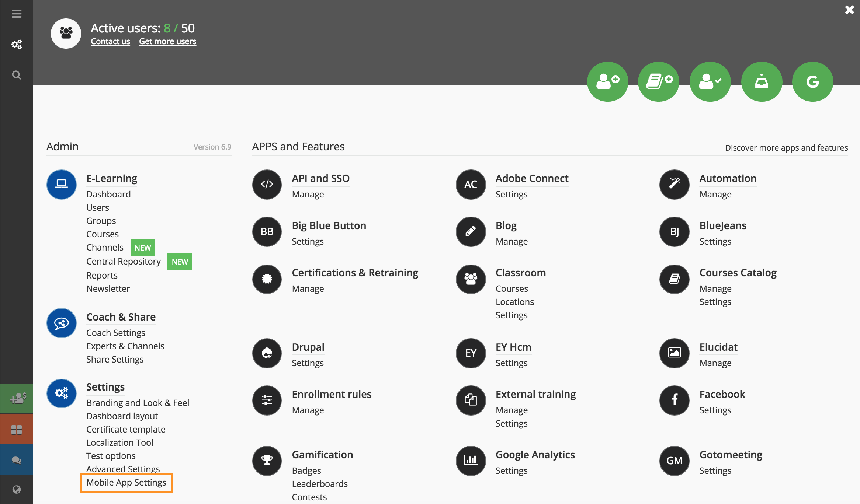Click the green add course icon
This screenshot has width=860, height=504.
[x=659, y=81]
